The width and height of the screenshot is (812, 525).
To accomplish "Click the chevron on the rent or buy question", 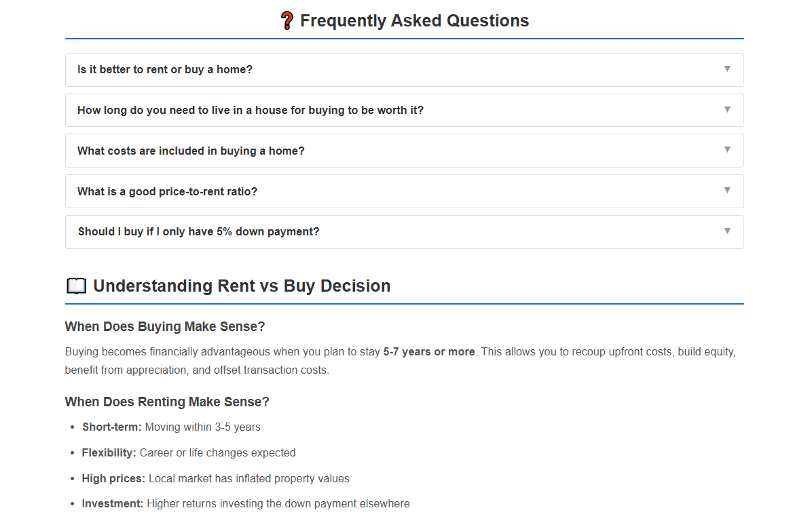I will click(x=727, y=69).
